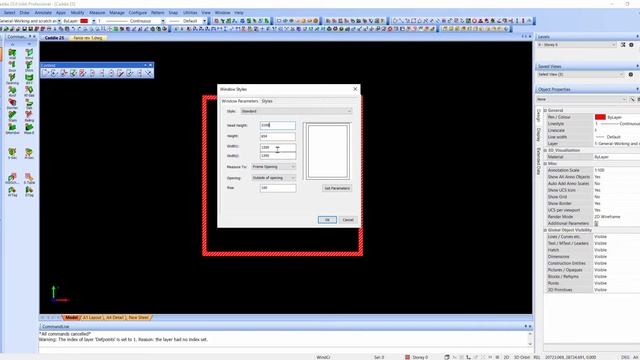
Task: Click the red ByLayer colour swatch in toolbar
Action: click(84, 21)
